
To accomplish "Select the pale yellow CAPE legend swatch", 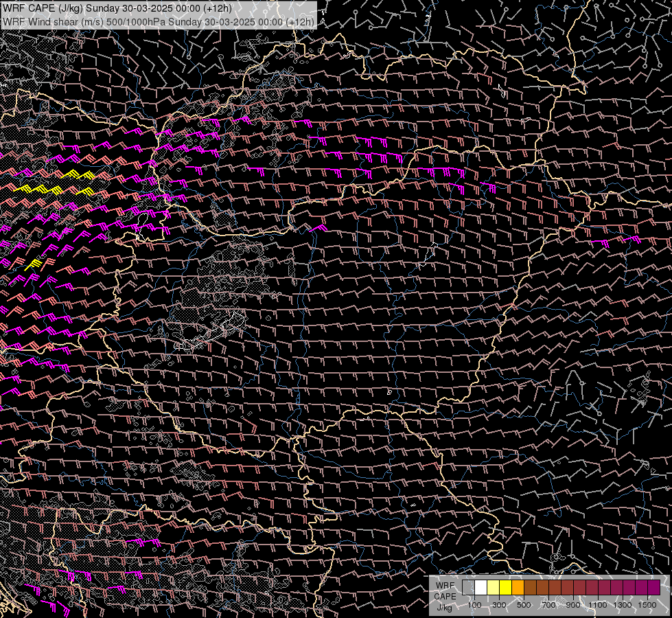I will (x=494, y=587).
